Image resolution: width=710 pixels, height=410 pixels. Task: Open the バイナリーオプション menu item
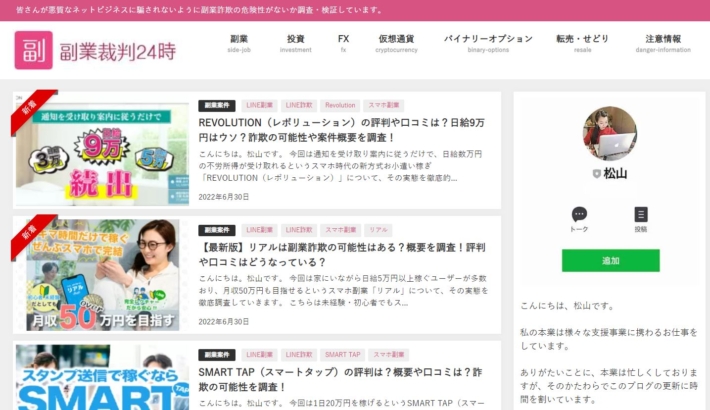(x=488, y=43)
